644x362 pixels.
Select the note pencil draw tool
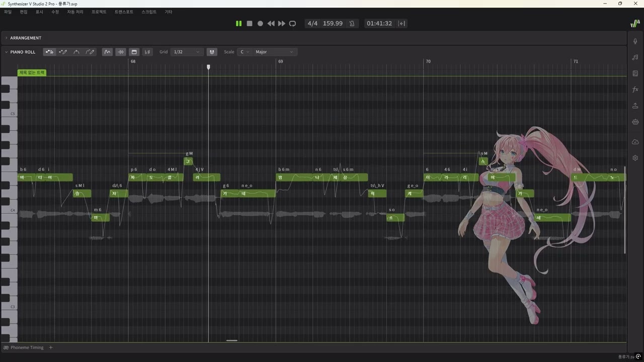pos(63,52)
